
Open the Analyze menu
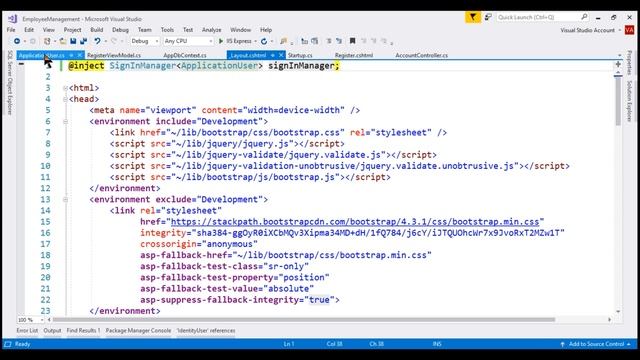211,30
